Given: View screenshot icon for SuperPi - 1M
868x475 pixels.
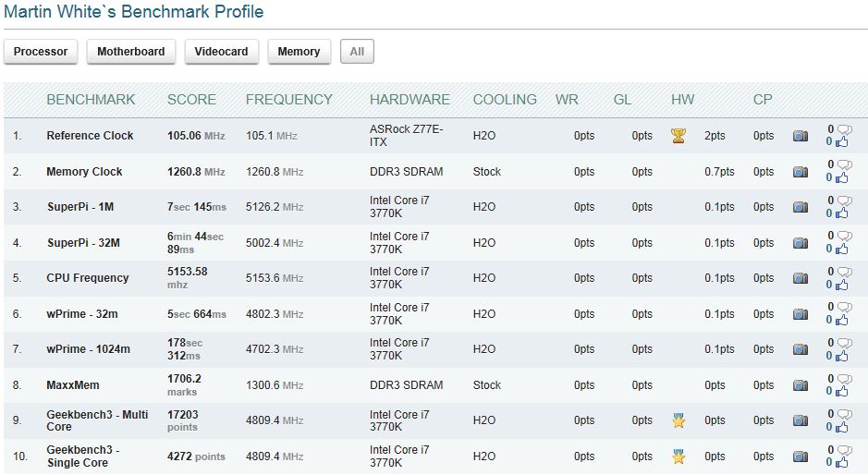Looking at the screenshot, I should 801,207.
